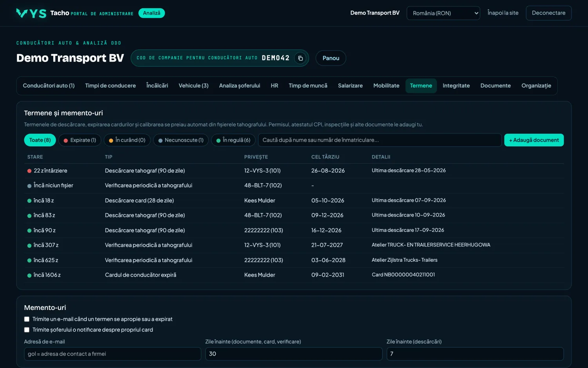Viewport: 588px width, 368px height.
Task: Click the date 09-02-2031
Action: coord(328,275)
